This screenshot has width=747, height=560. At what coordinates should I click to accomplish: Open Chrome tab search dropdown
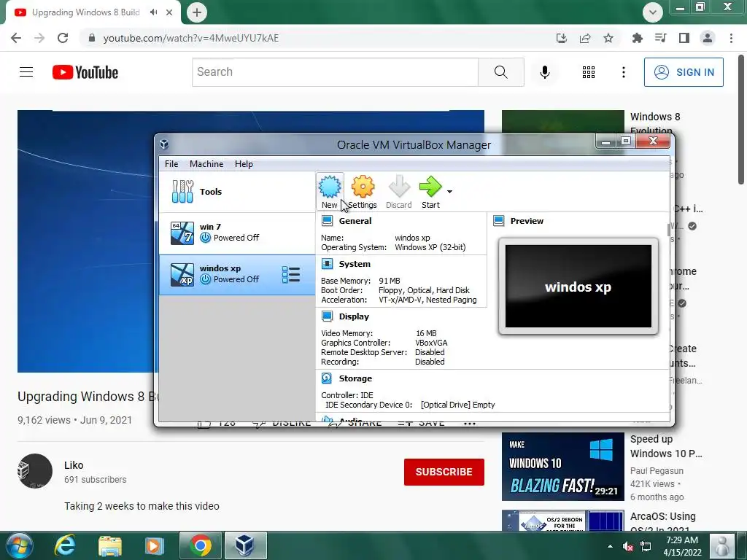pos(653,12)
